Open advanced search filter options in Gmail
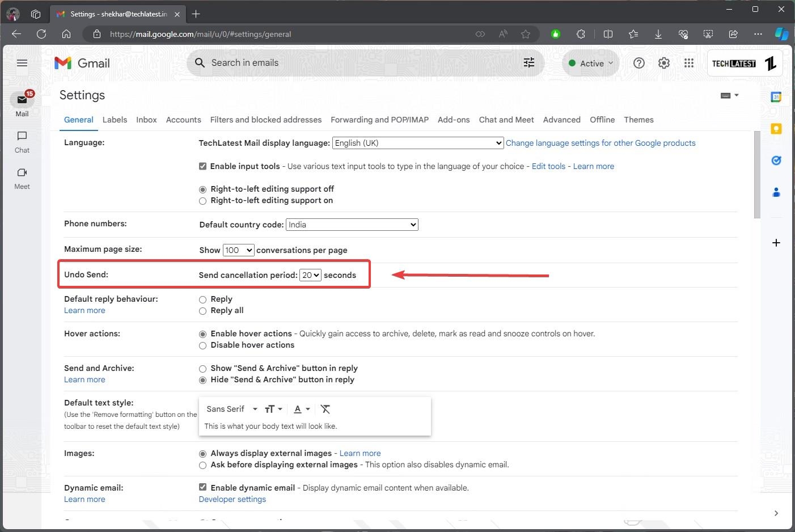Screen dimensions: 795x532 coord(528,63)
